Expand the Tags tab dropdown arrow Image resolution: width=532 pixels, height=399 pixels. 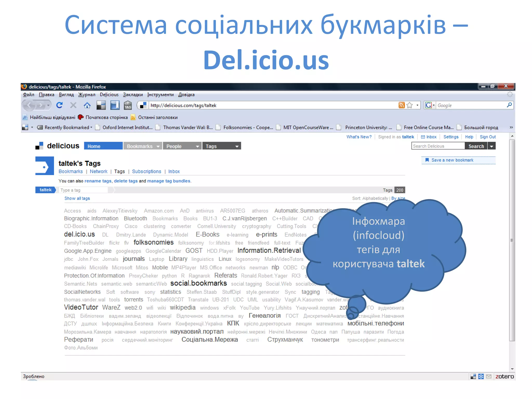237,147
